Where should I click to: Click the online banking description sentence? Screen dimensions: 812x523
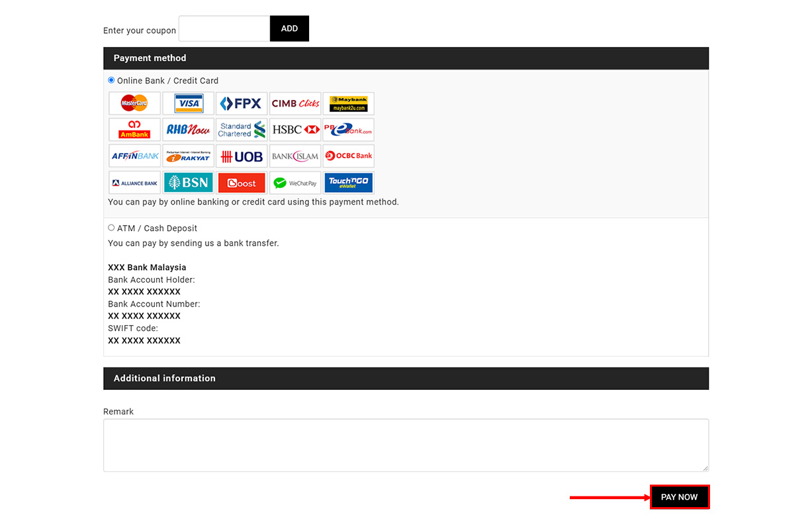253,202
